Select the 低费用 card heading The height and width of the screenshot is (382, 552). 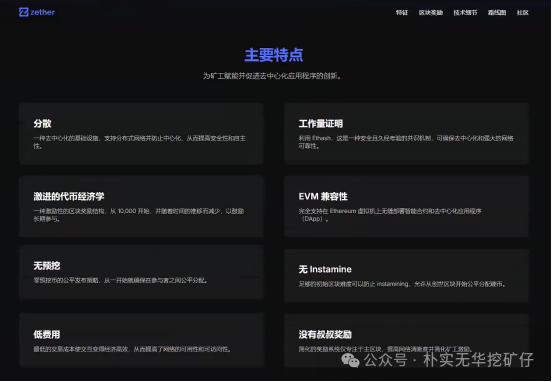pos(47,334)
